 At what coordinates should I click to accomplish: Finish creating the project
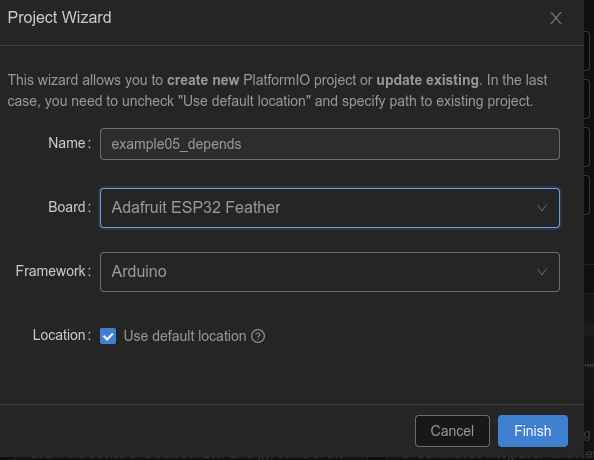(x=533, y=431)
